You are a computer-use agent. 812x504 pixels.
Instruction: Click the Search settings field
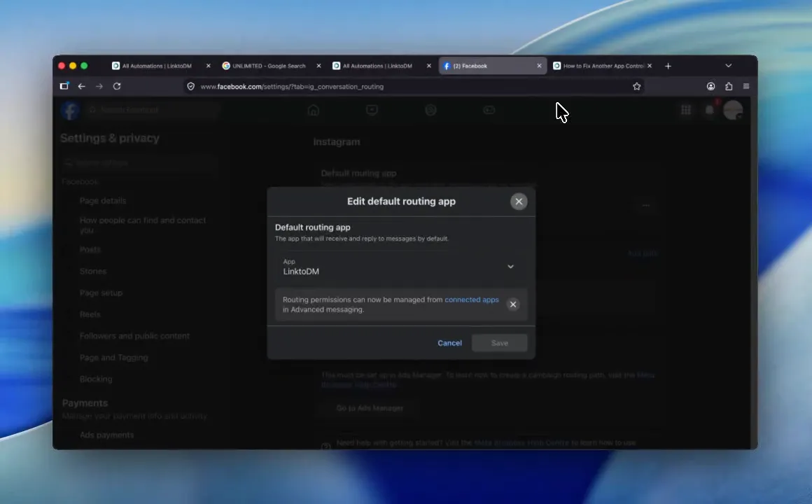point(139,162)
